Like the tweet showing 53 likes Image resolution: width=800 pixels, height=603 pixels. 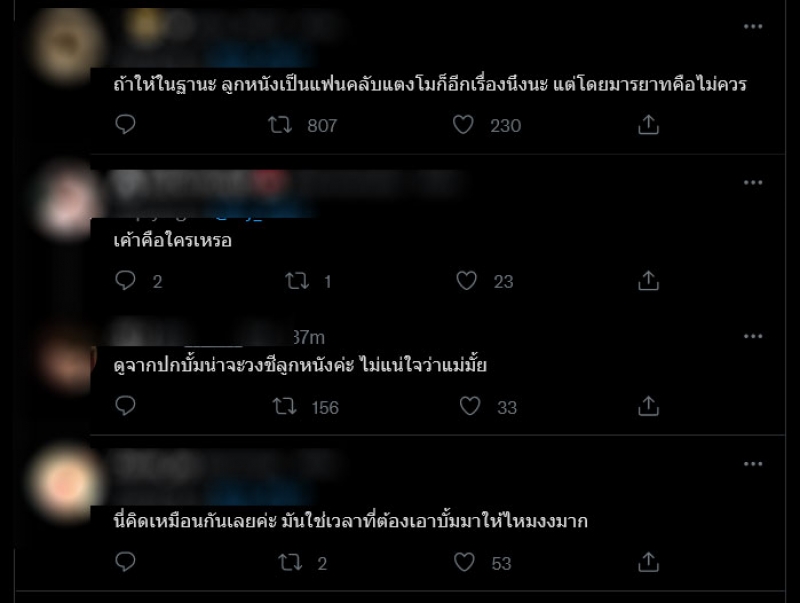464,562
